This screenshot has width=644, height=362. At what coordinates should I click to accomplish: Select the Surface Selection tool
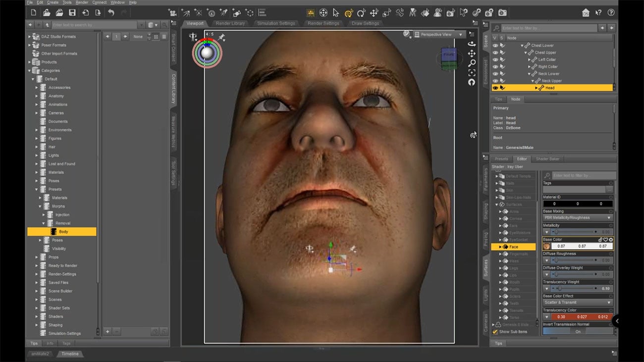coord(426,12)
